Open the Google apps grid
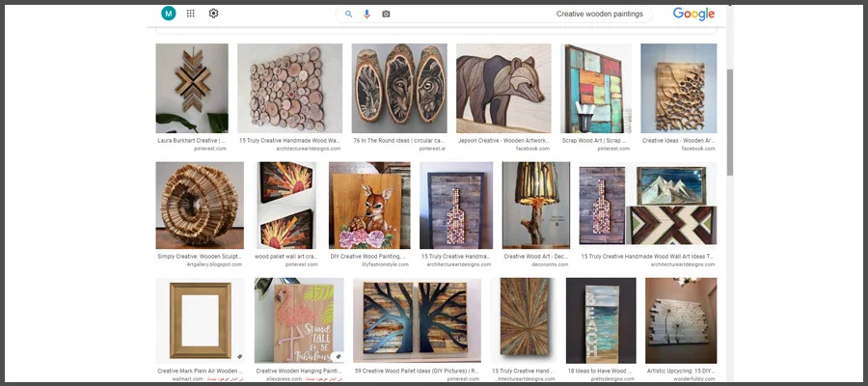Screen dimensions: 868x386 coord(191,14)
